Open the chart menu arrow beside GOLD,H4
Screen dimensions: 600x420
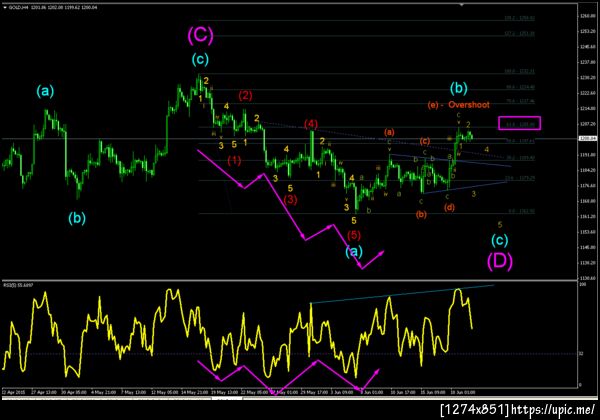(x=5, y=7)
